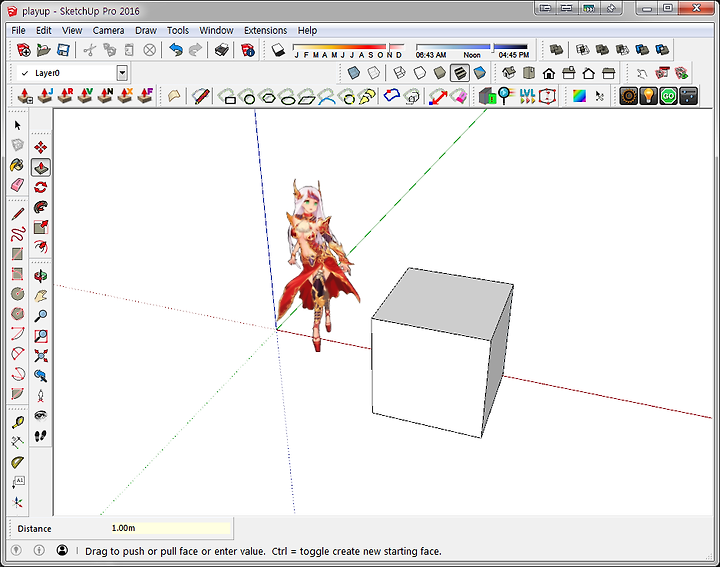720x567 pixels.
Task: Open the Camera menu
Action: [108, 30]
